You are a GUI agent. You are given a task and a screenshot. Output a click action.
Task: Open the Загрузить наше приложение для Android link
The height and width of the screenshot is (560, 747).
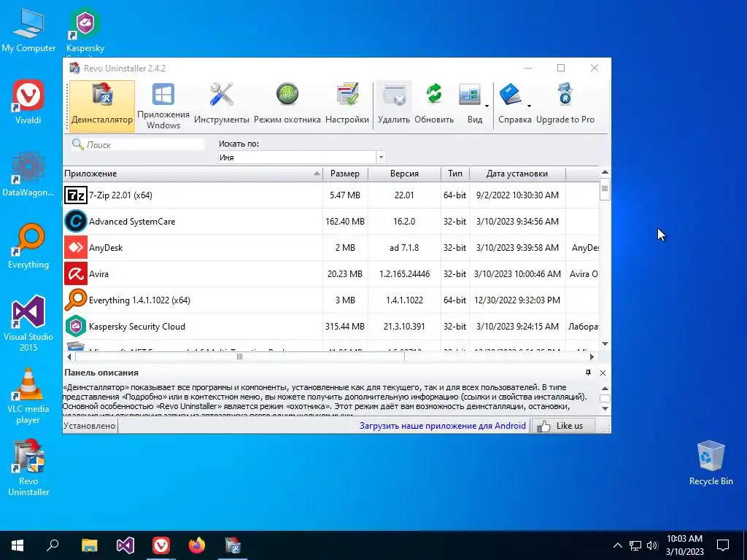pyautogui.click(x=443, y=426)
